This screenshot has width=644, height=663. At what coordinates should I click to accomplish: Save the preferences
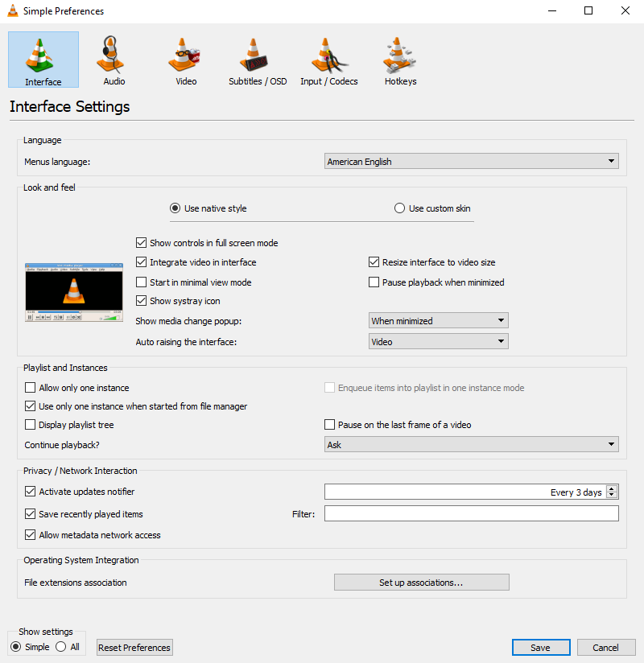click(541, 648)
